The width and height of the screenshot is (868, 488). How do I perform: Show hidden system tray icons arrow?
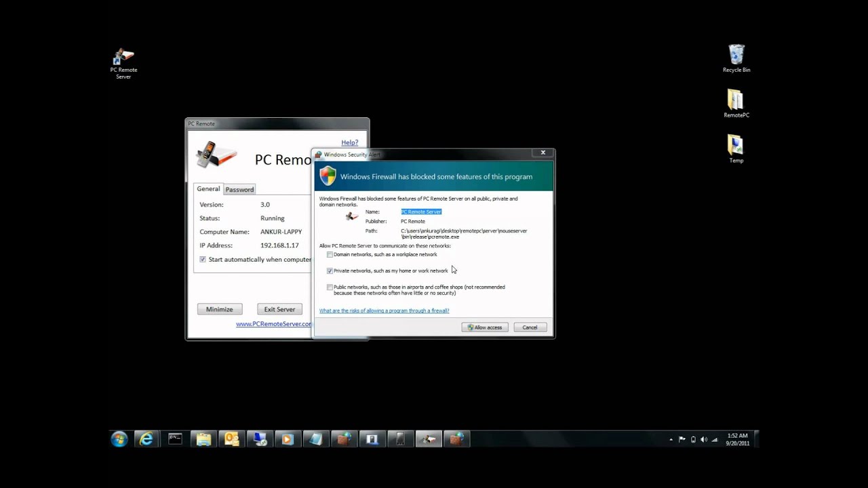[x=671, y=439]
